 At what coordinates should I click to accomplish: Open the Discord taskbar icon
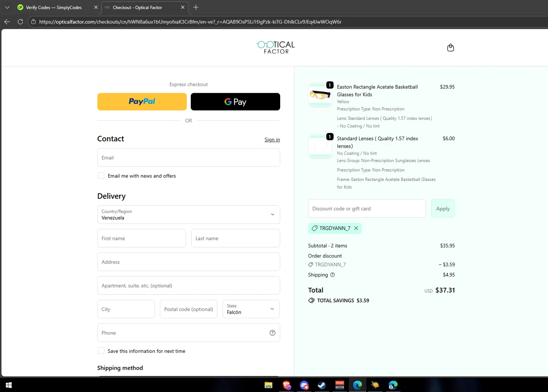pyautogui.click(x=304, y=385)
